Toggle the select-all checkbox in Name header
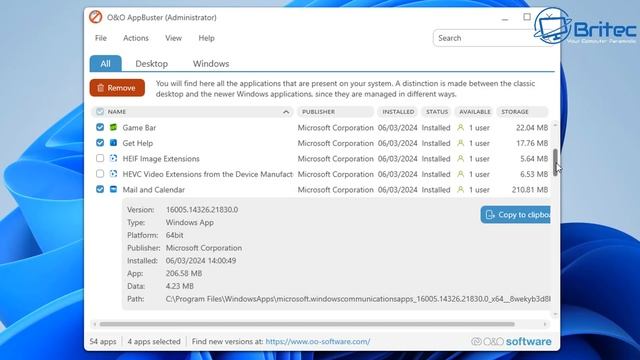The image size is (640, 360). 100,111
